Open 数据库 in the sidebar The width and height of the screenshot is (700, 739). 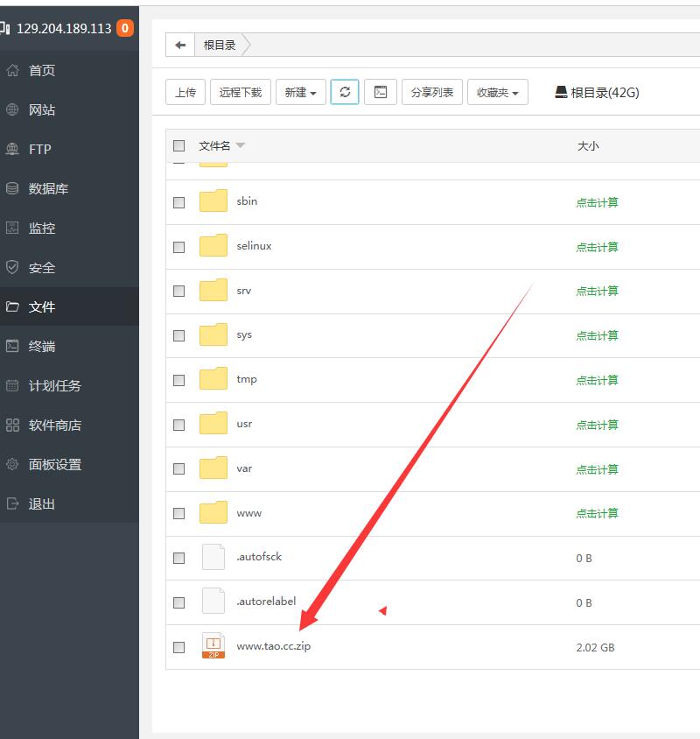[48, 188]
